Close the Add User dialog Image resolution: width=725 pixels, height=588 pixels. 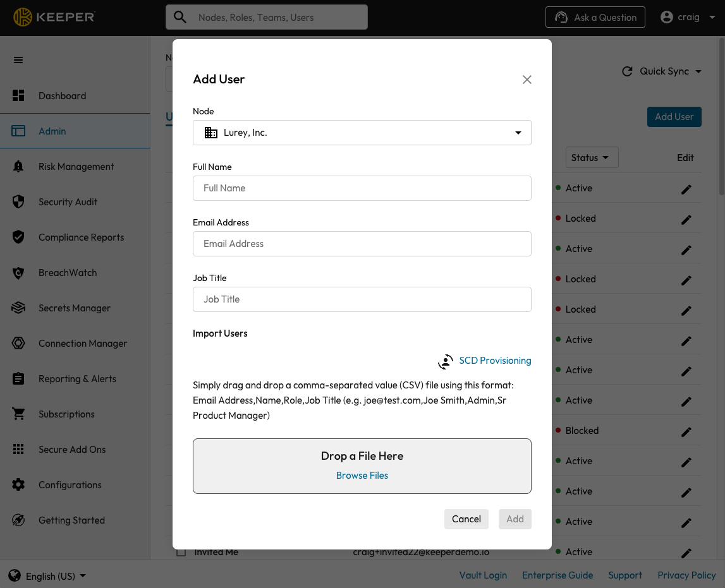(527, 80)
